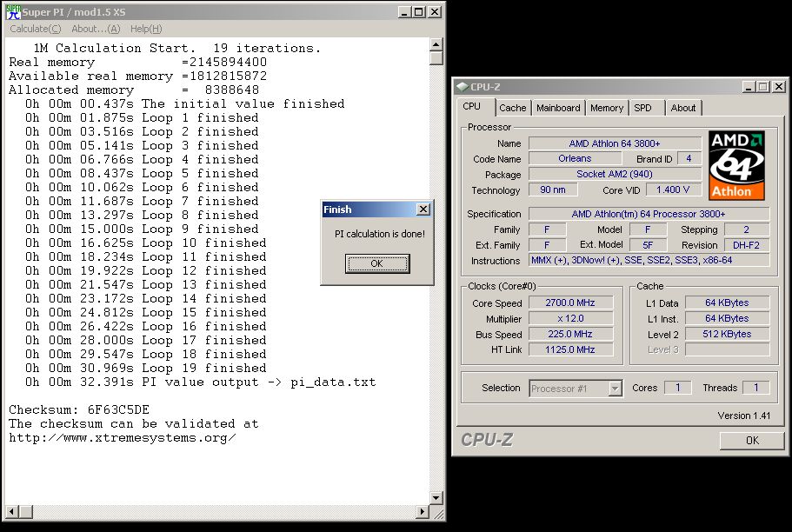Open the Calculate menu in Super PI
The height and width of the screenshot is (532, 792).
[36, 29]
